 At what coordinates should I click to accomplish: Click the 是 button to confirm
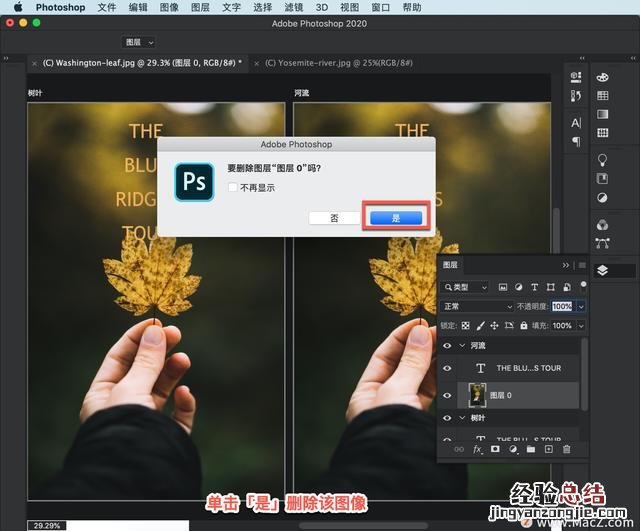[x=396, y=217]
